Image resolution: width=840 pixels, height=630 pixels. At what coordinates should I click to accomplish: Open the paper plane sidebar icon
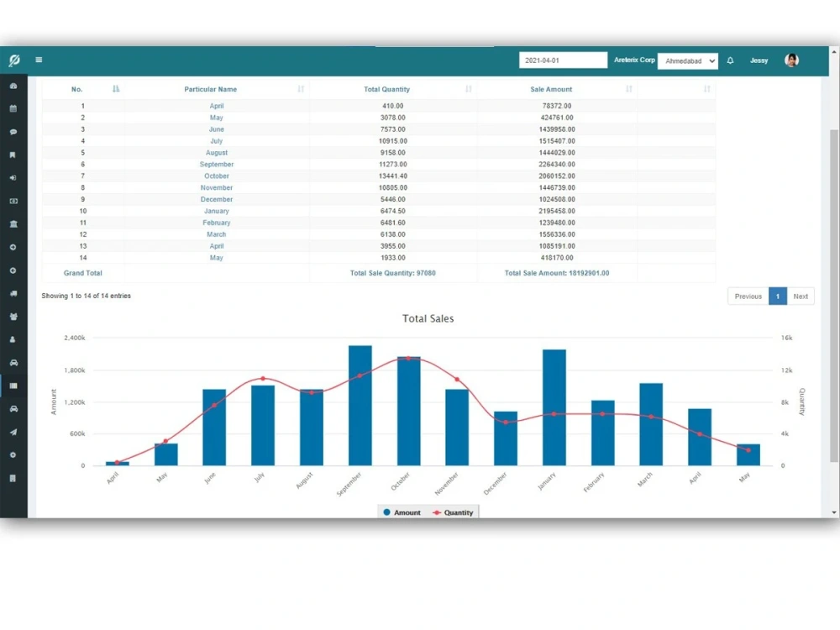click(x=13, y=433)
